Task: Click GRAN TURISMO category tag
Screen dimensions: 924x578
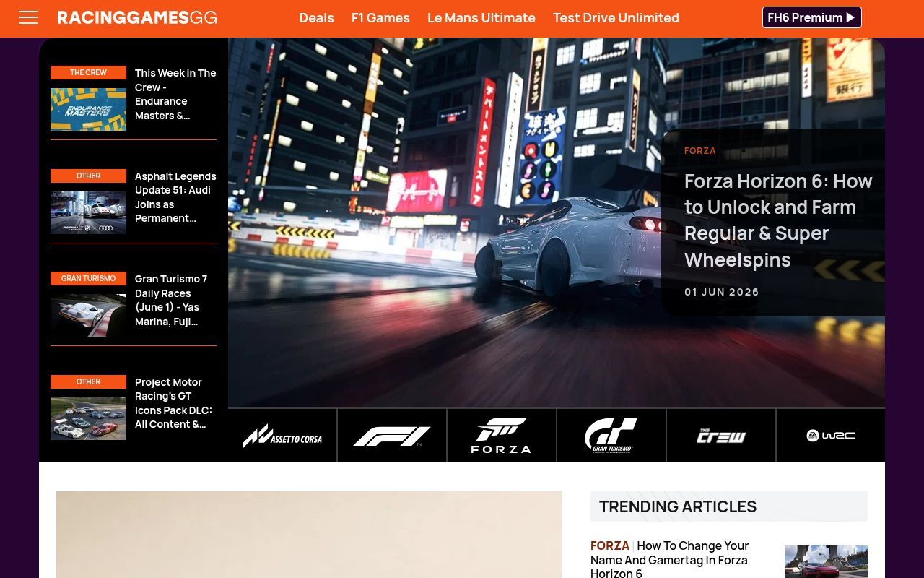Action: click(88, 278)
